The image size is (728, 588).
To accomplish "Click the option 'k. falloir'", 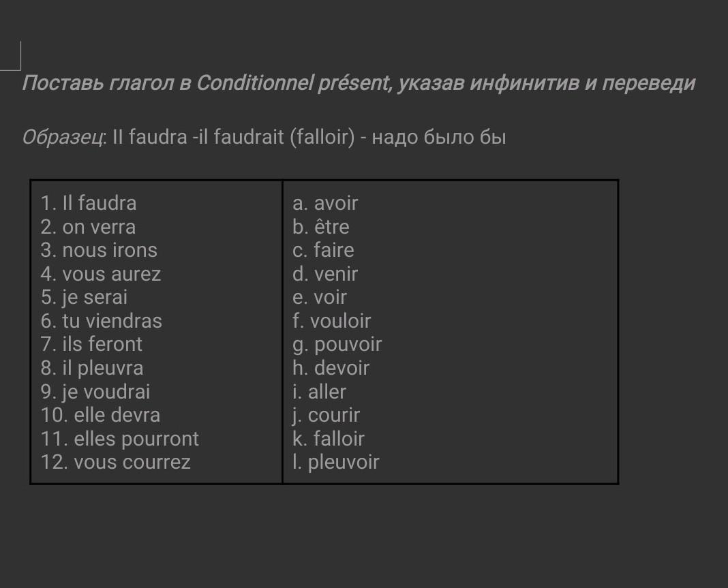I will 329,439.
